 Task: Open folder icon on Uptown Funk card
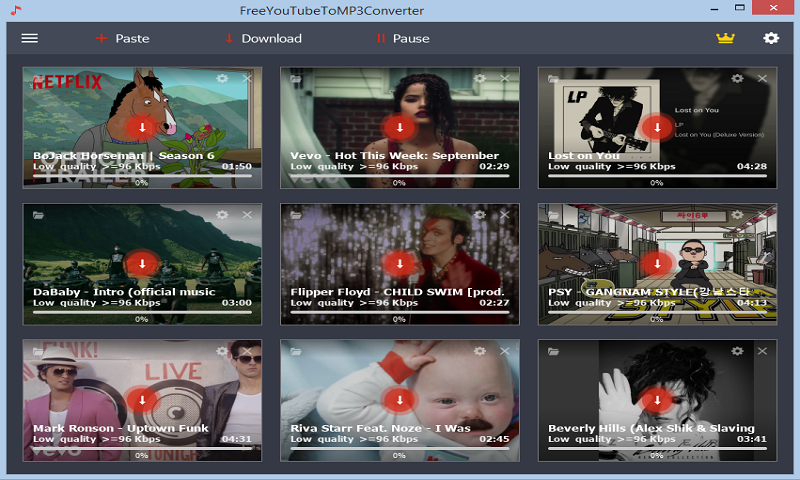tap(38, 351)
